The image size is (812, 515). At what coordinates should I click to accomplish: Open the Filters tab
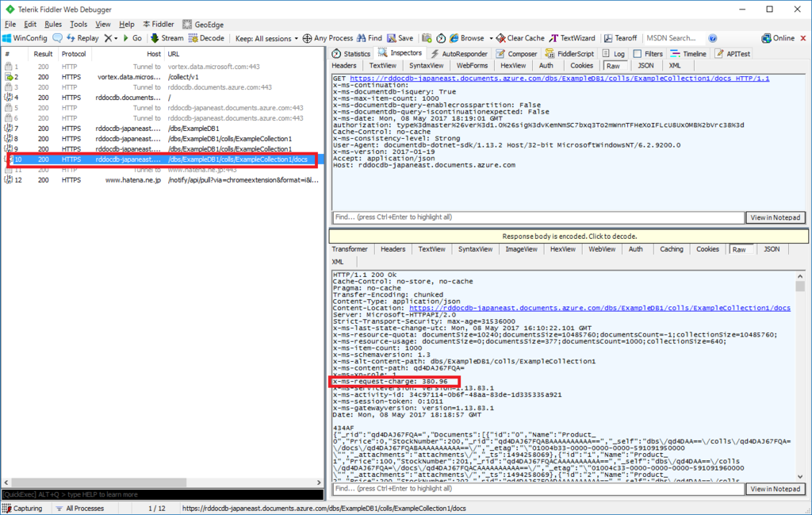click(x=648, y=54)
